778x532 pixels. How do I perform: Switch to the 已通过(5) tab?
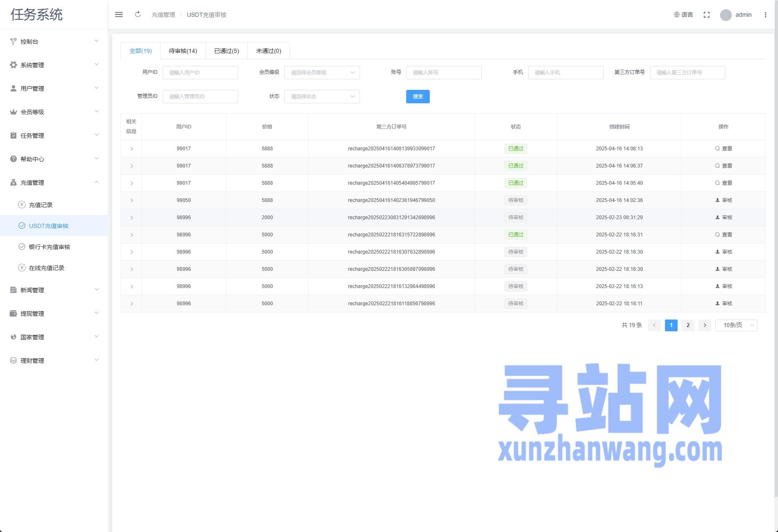pyautogui.click(x=226, y=51)
